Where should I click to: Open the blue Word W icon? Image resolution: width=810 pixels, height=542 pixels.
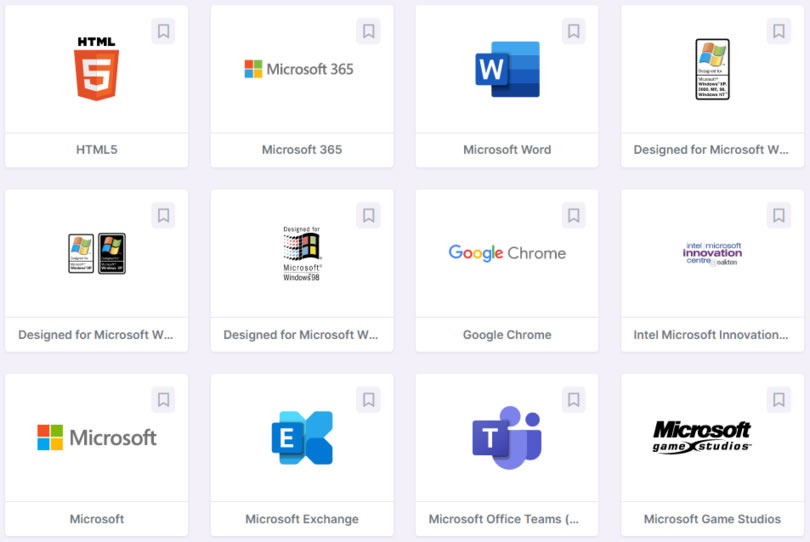pyautogui.click(x=507, y=69)
